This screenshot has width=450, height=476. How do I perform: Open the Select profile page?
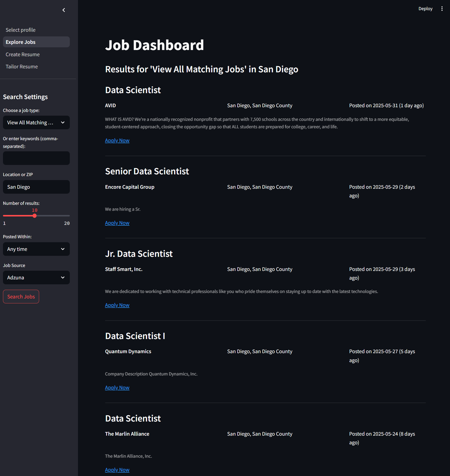[x=21, y=30]
